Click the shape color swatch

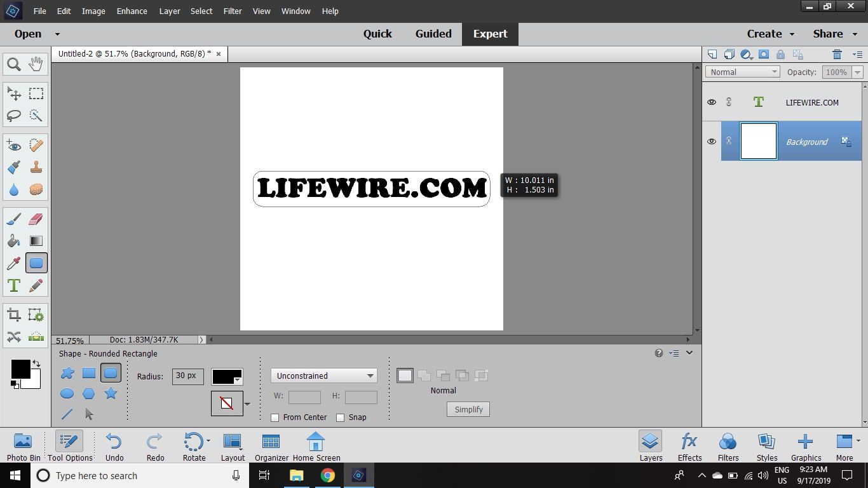click(227, 376)
